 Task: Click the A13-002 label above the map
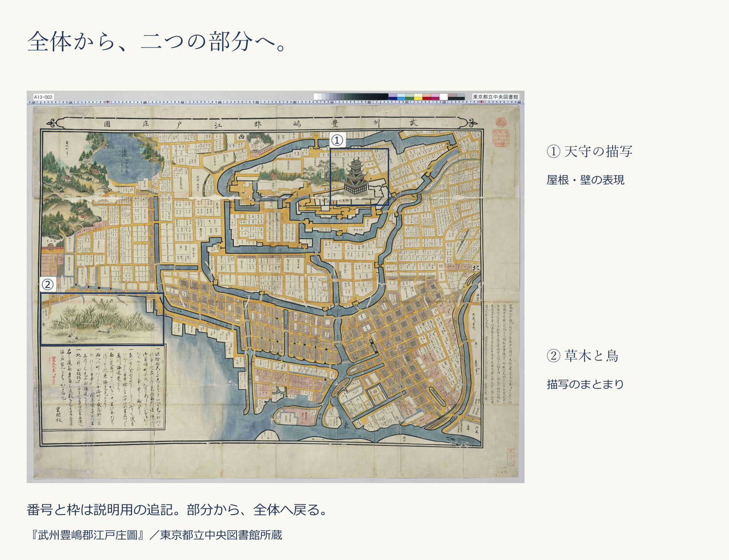point(43,97)
